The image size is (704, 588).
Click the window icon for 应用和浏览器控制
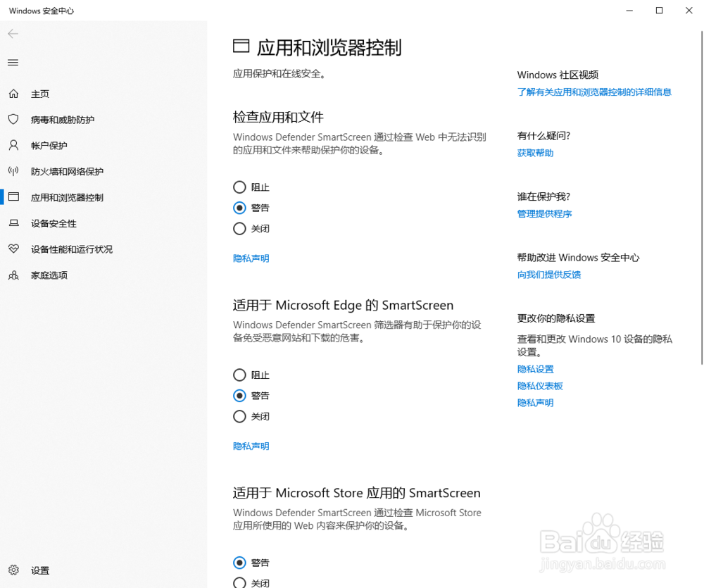tap(14, 196)
